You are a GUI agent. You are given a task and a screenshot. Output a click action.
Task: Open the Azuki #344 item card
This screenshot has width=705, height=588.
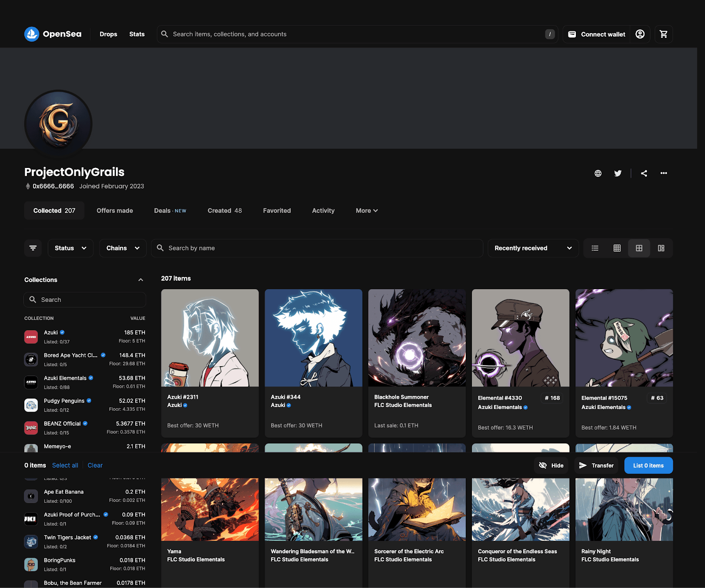pos(313,363)
